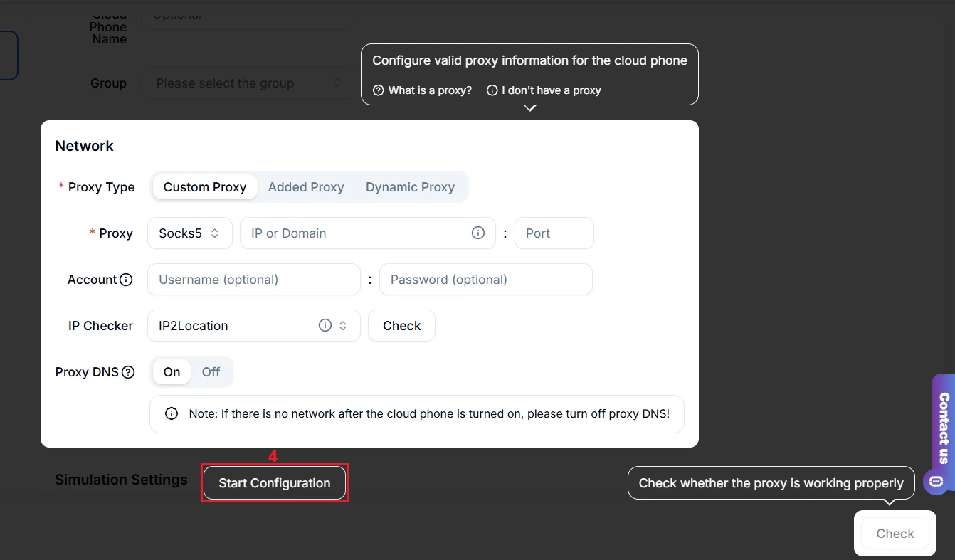Open the Contact us chat icon
The height and width of the screenshot is (560, 955).
coord(936,482)
